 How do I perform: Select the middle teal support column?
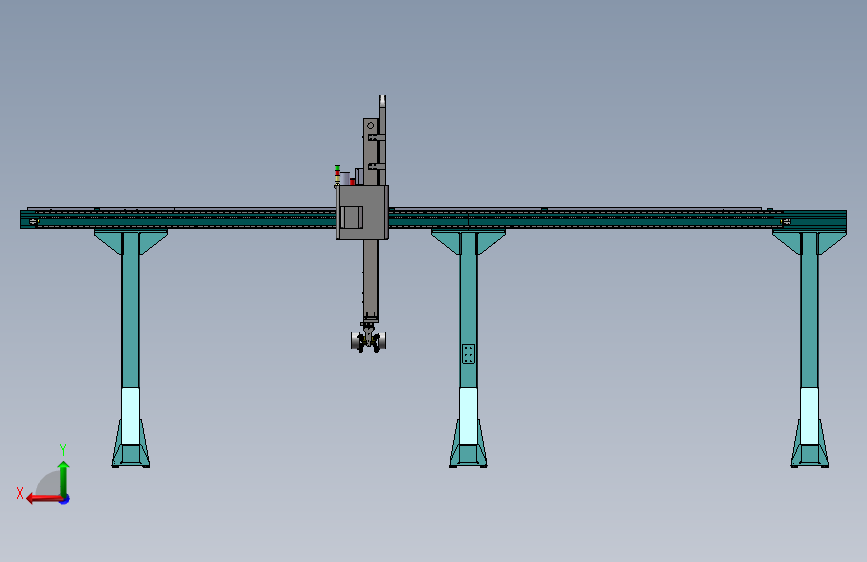coord(468,310)
